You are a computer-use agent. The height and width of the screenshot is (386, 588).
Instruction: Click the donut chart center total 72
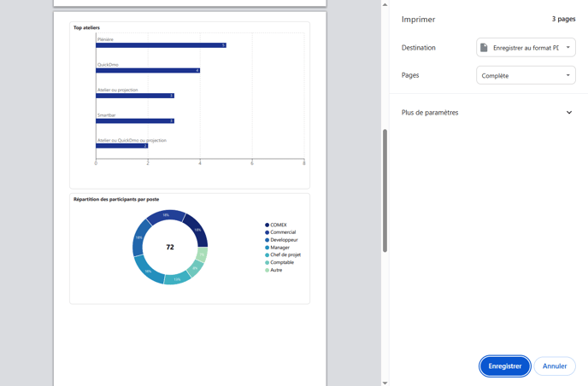[170, 248]
